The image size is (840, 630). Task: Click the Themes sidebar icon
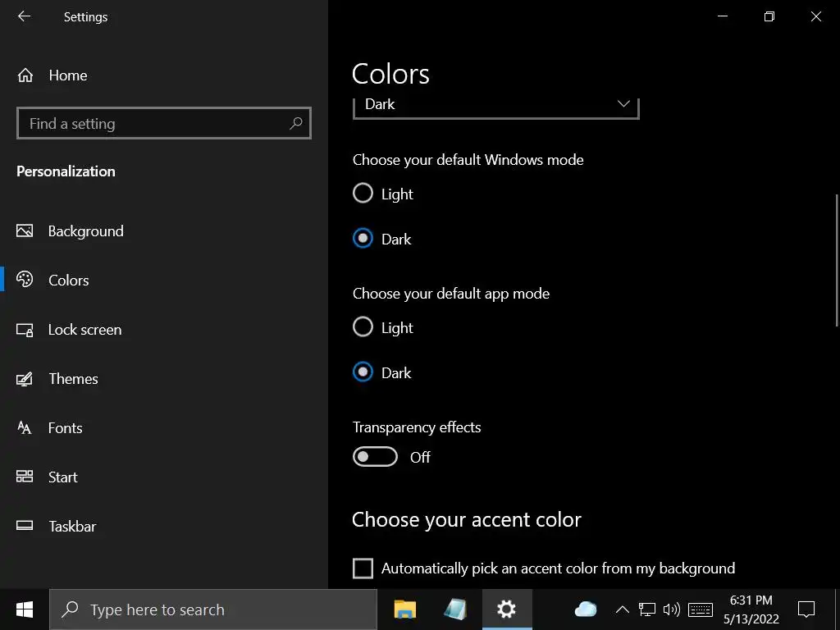[25, 379]
